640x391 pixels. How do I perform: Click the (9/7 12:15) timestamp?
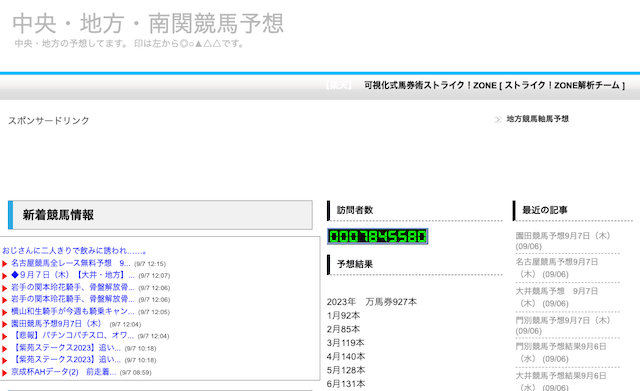pos(150,264)
